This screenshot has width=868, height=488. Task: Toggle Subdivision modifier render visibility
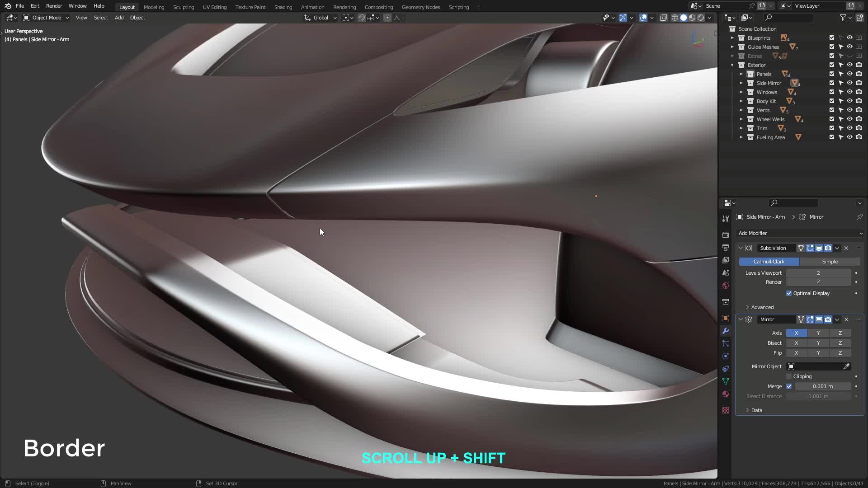[x=828, y=248]
